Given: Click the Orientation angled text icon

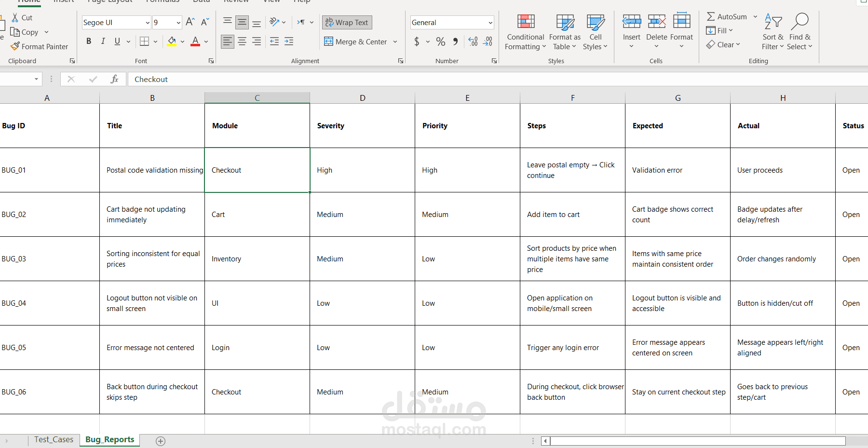Looking at the screenshot, I should tap(274, 22).
